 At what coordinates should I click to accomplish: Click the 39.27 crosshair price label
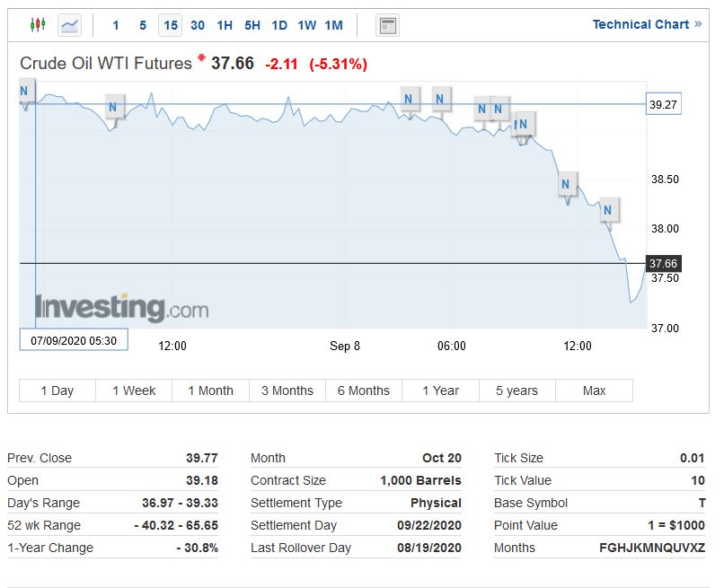tap(664, 104)
